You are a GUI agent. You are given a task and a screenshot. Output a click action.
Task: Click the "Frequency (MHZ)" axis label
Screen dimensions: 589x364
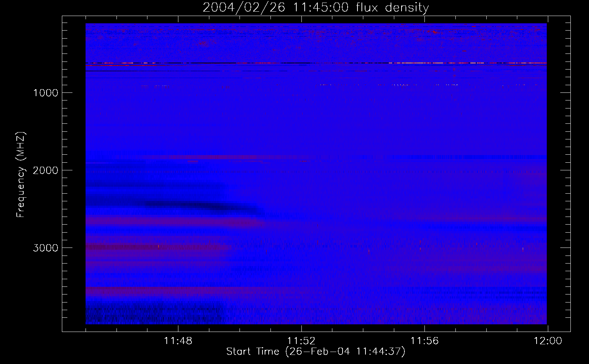coord(21,175)
